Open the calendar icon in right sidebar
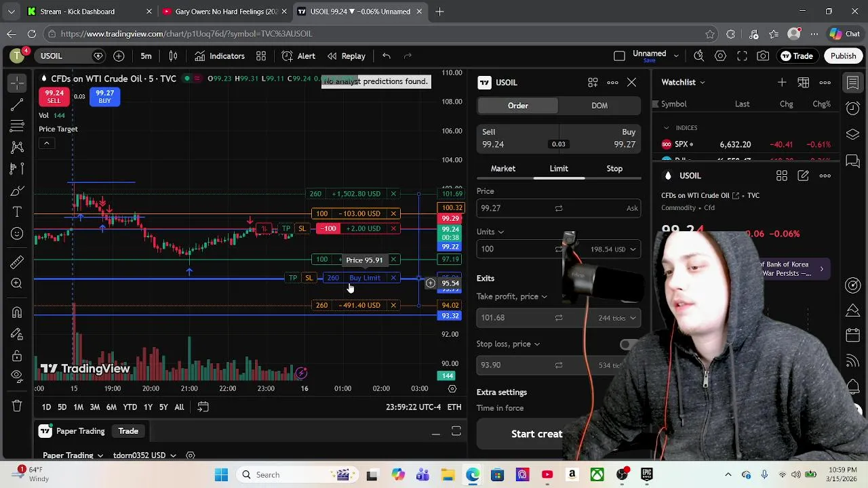The width and height of the screenshot is (868, 488). [853, 335]
